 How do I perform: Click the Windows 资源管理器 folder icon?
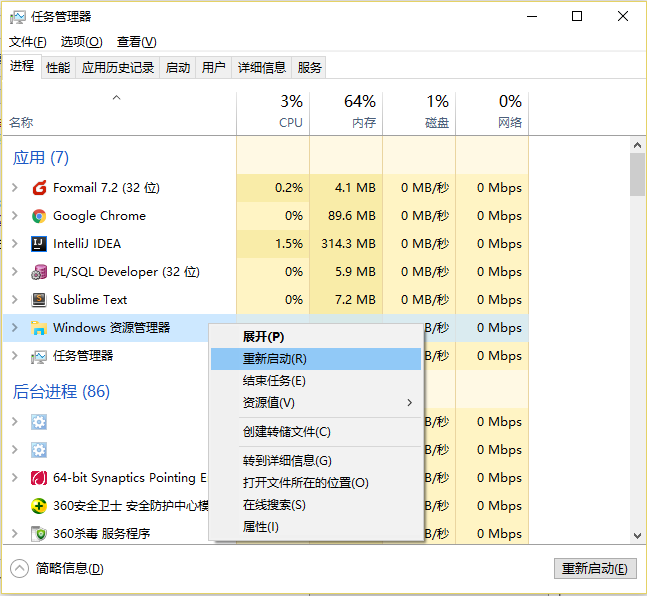[x=39, y=328]
